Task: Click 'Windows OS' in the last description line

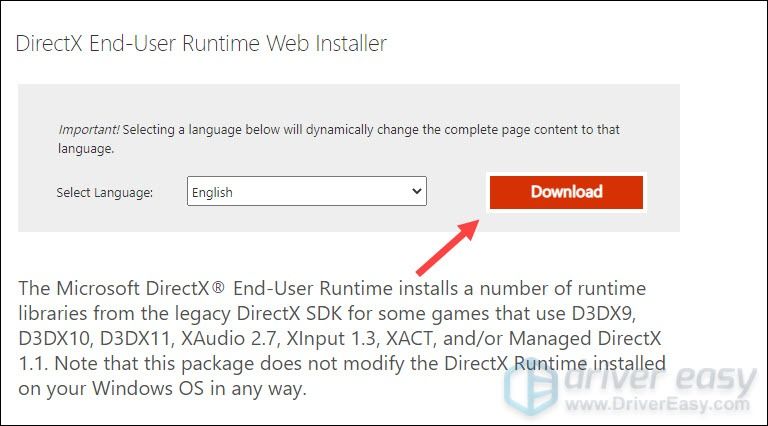Action: click(148, 388)
